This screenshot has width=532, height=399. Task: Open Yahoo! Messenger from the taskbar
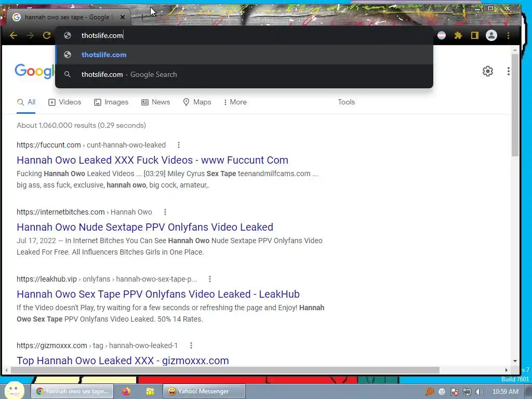pyautogui.click(x=204, y=391)
